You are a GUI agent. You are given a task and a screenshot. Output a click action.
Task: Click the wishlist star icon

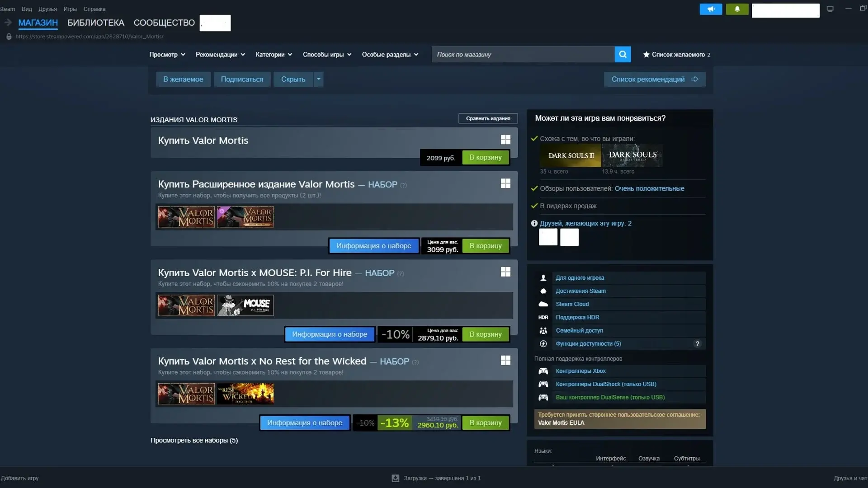click(x=646, y=55)
